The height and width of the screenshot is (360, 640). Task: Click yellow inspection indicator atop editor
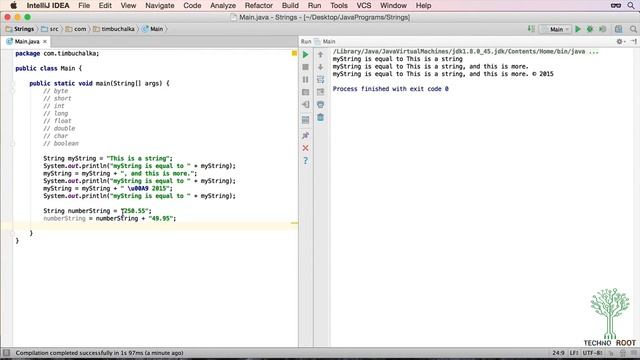point(294,53)
